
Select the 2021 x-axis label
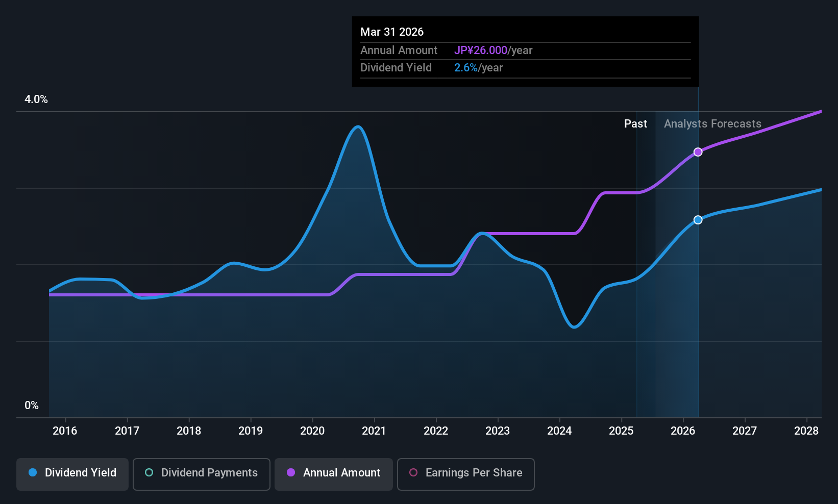[x=374, y=431]
